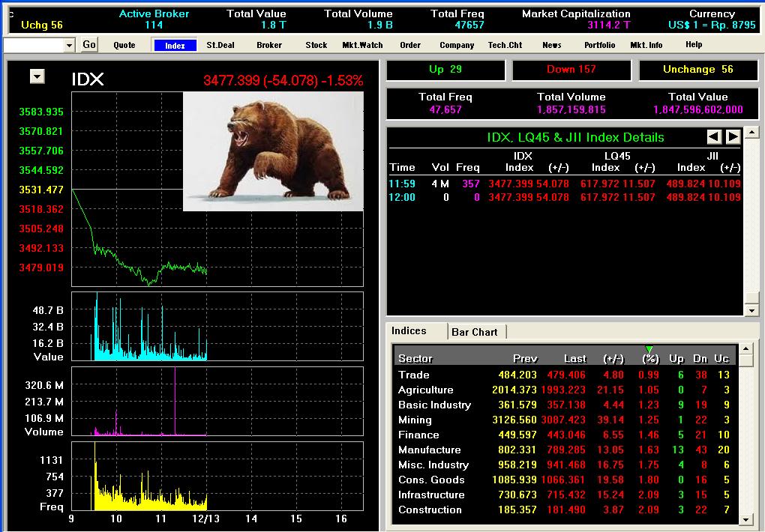Expand the IDX index selector dropdown
Viewport: 765px width, 532px height.
[37, 76]
